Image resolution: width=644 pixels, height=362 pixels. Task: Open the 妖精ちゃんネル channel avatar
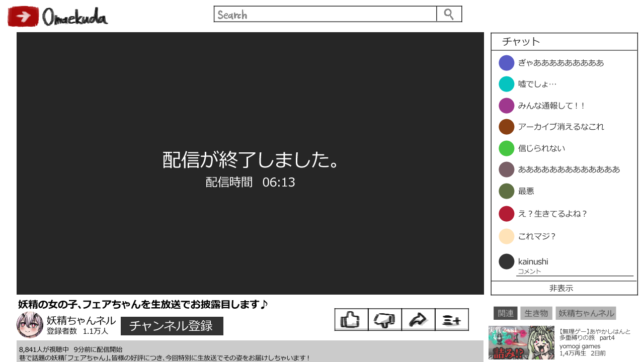(30, 325)
